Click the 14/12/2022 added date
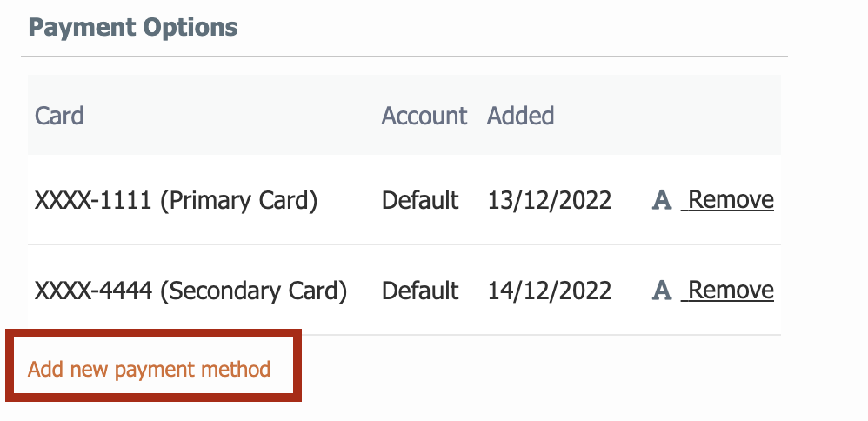Image resolution: width=868 pixels, height=421 pixels. coord(549,291)
